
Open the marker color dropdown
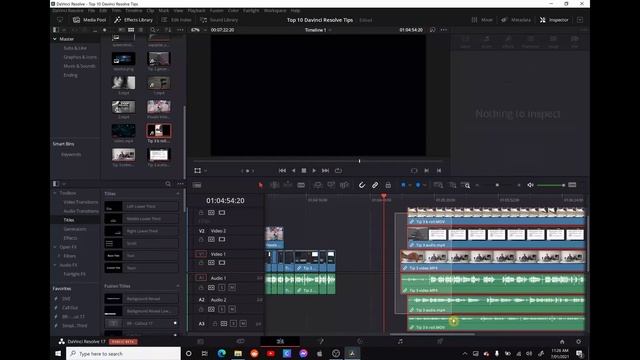point(424,185)
